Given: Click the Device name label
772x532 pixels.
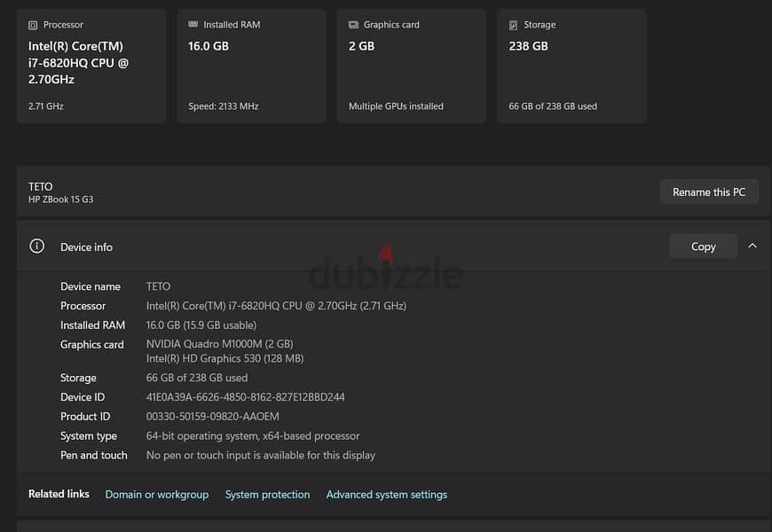Looking at the screenshot, I should click(x=91, y=286).
